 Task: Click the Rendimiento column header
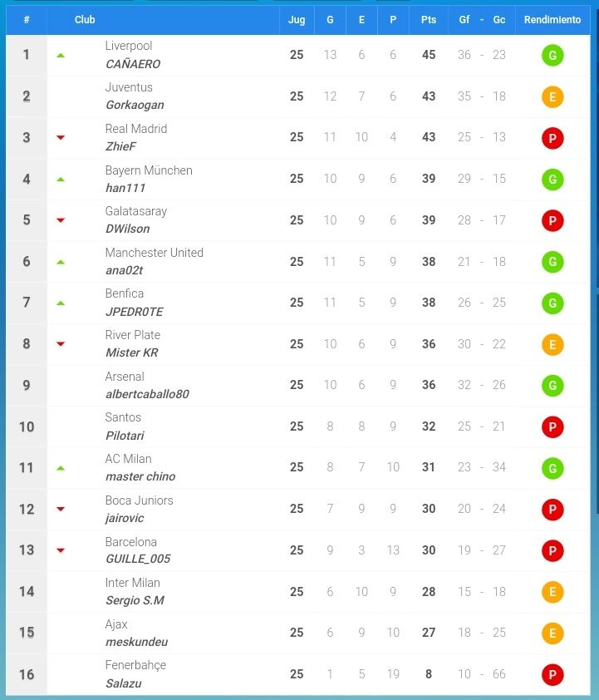552,20
